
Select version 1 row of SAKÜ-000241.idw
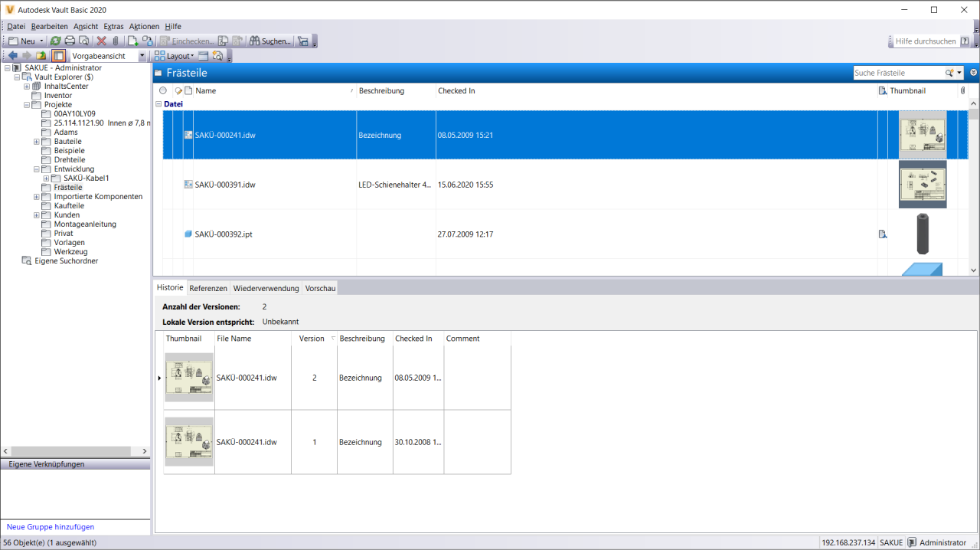tap(338, 442)
